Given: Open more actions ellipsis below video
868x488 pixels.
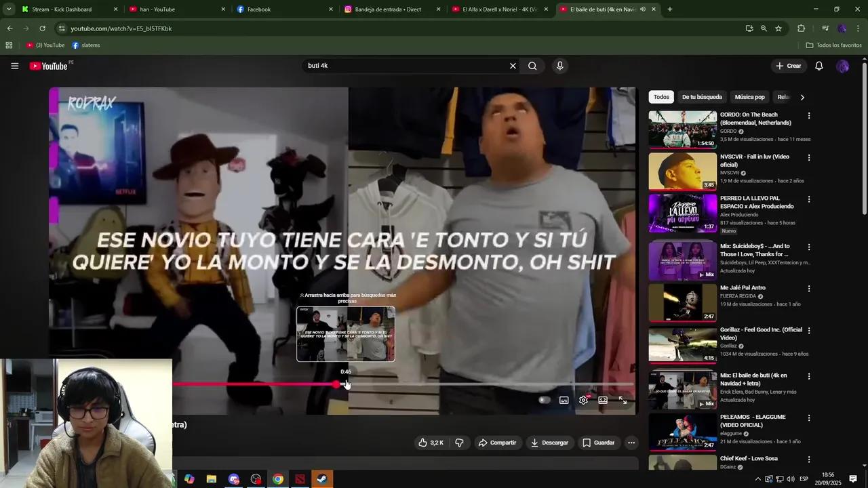Looking at the screenshot, I should [631, 443].
